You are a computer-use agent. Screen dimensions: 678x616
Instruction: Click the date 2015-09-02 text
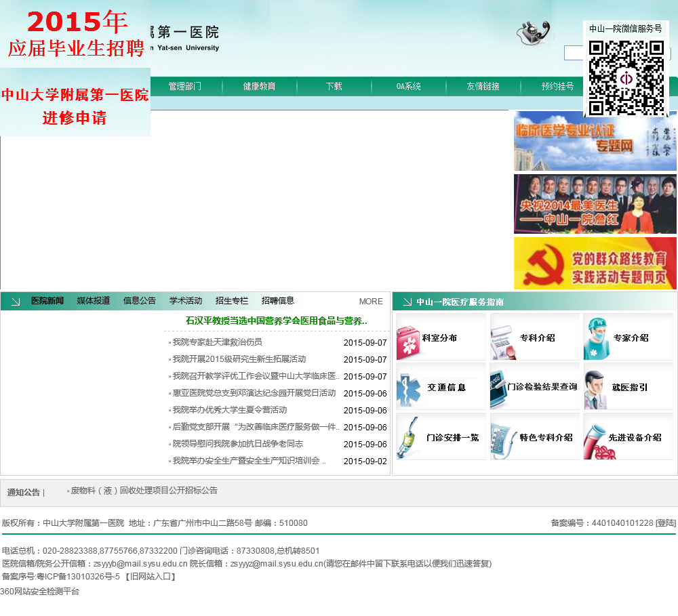(x=365, y=461)
